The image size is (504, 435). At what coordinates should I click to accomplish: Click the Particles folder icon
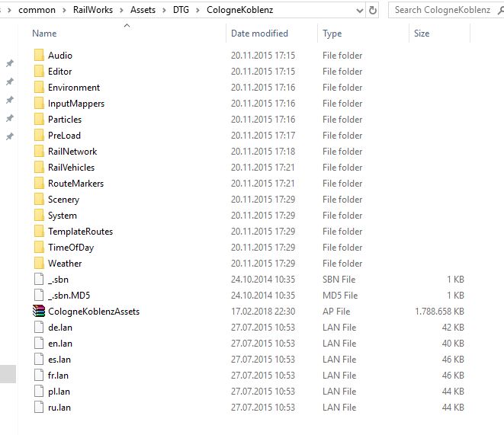pos(39,120)
